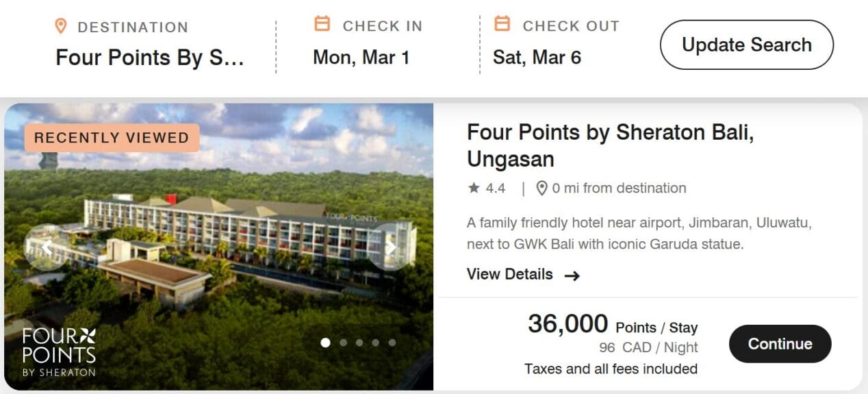Click the Four Points by Sheraton logo
The width and height of the screenshot is (868, 394).
pos(59,352)
